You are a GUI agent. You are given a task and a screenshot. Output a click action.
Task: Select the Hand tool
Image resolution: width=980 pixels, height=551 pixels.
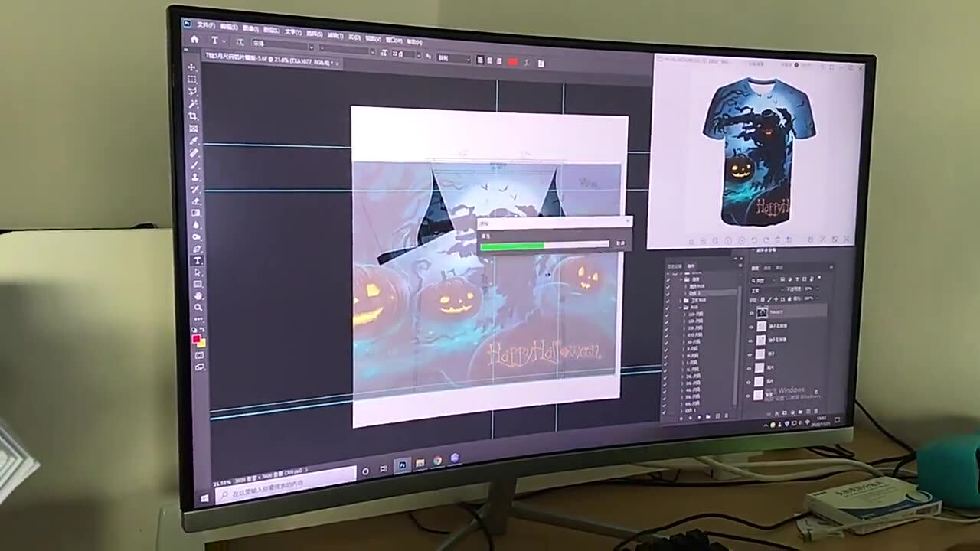(198, 295)
